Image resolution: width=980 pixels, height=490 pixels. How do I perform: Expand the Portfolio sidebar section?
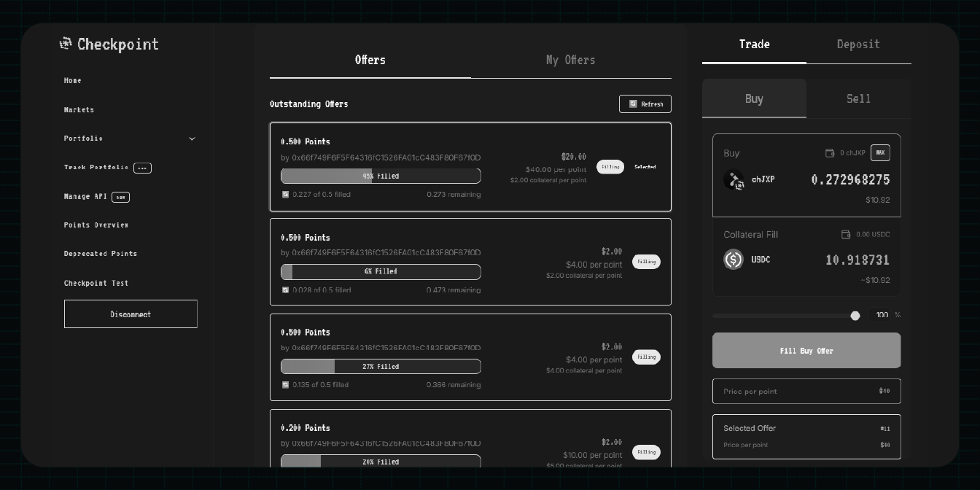(x=192, y=138)
